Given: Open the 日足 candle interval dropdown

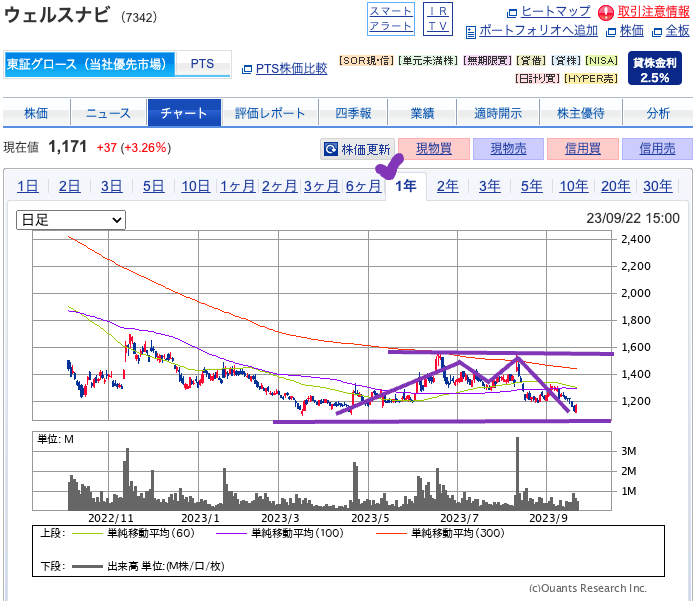Looking at the screenshot, I should coord(71,220).
